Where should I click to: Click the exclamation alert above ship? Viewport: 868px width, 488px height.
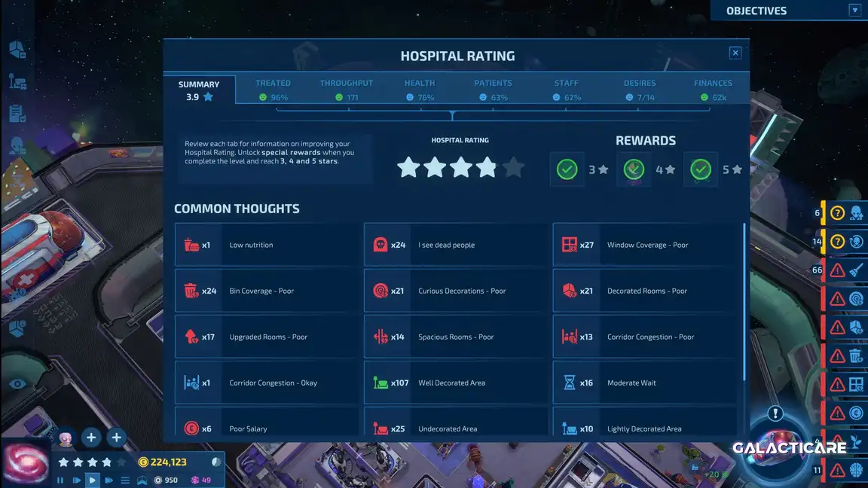(x=775, y=413)
